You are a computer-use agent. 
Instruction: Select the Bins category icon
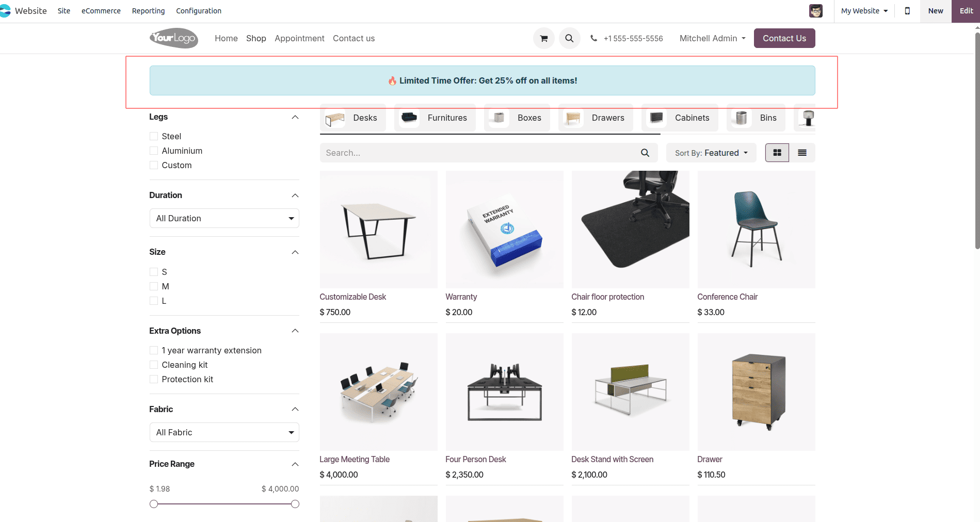coord(742,118)
